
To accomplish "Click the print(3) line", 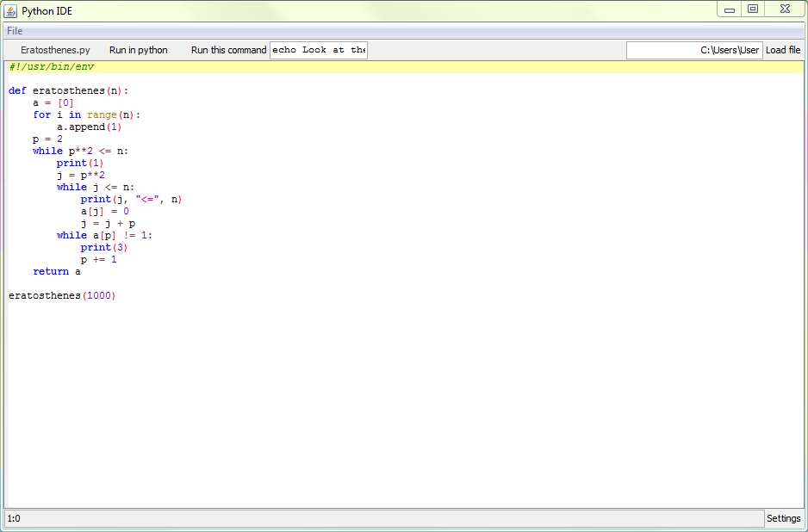I will point(104,247).
